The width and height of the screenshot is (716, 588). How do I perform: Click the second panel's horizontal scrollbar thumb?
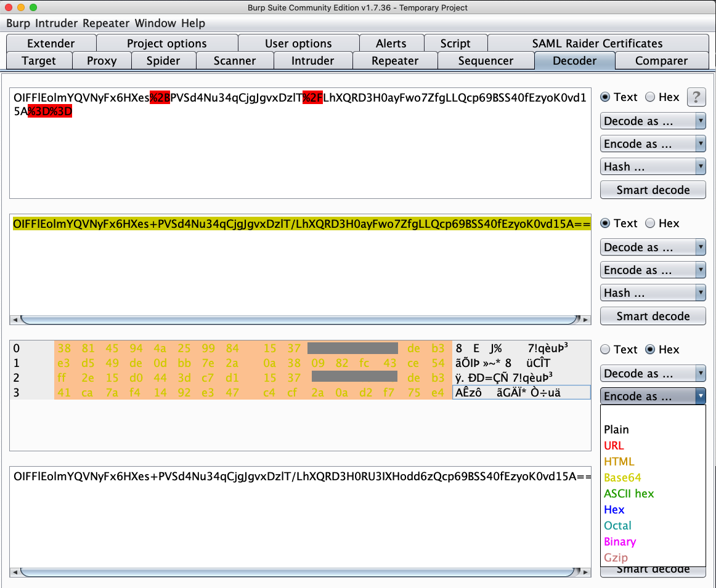click(x=299, y=320)
